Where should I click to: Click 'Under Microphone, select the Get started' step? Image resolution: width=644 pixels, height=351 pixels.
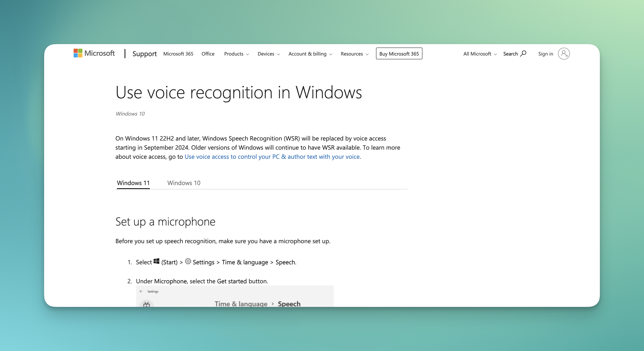202,281
